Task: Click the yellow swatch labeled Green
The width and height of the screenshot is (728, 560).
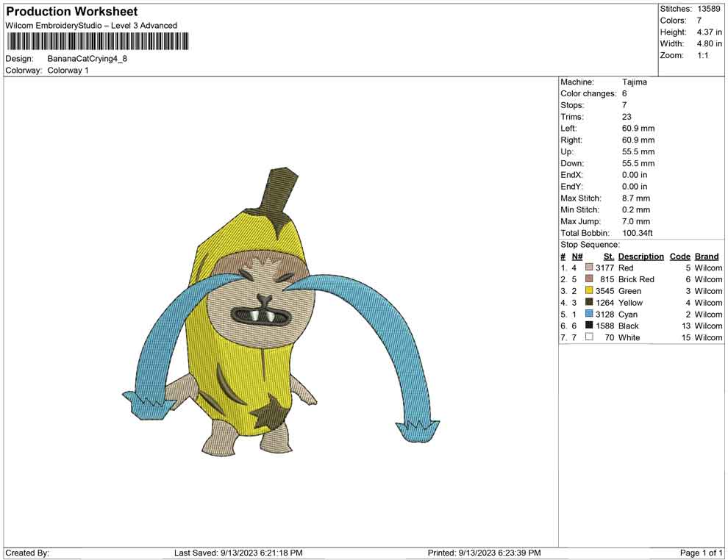Action: coord(589,291)
